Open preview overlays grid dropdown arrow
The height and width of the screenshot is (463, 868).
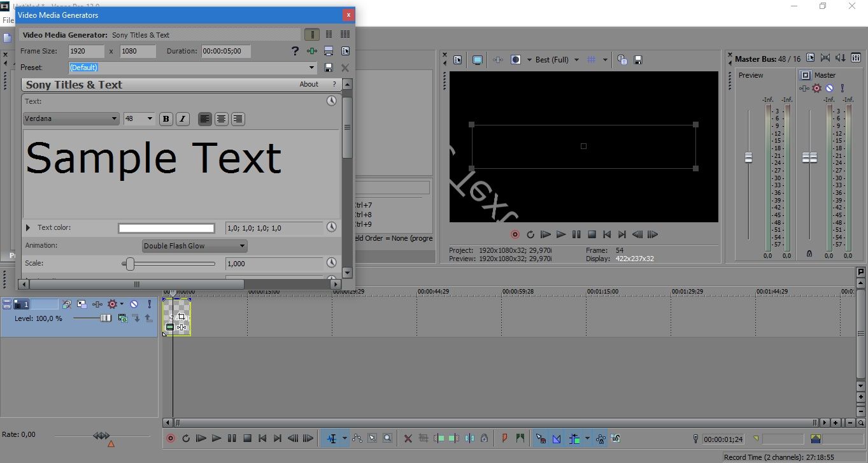point(605,60)
